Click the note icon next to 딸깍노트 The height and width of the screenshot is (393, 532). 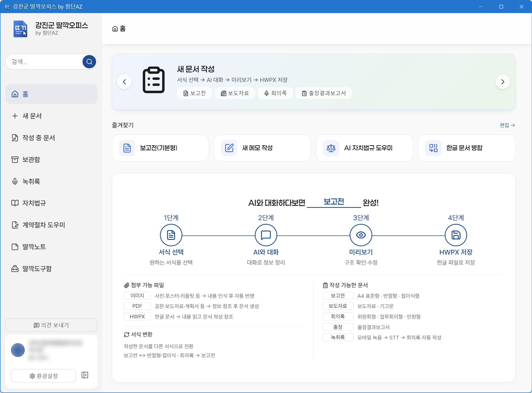[x=15, y=247]
